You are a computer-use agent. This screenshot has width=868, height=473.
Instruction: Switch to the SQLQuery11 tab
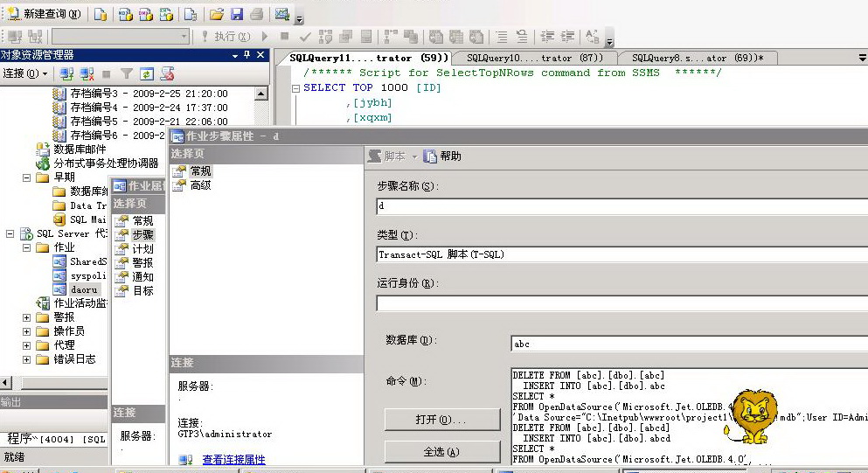point(369,58)
